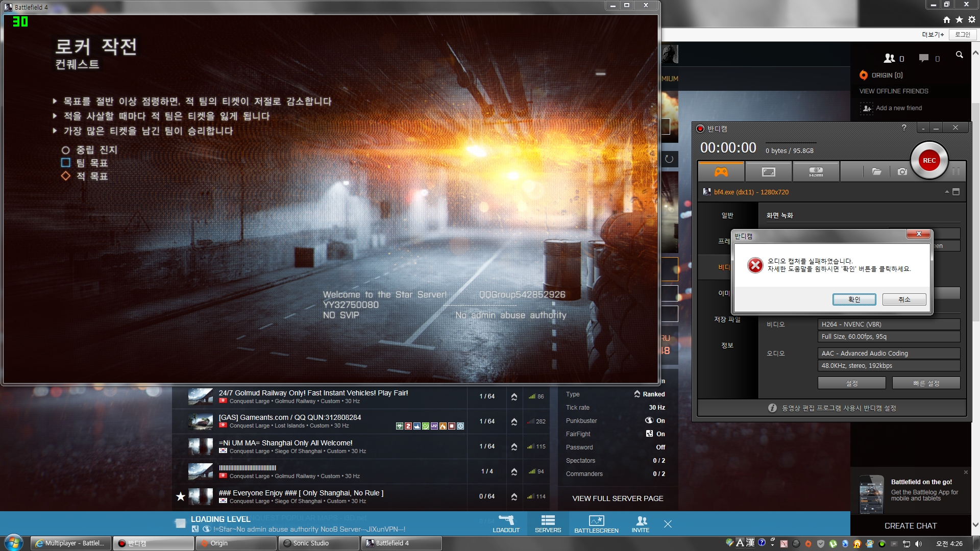Expand arrow on Everyone Enjoy server row
Viewport: 980px width, 551px height.
click(514, 496)
